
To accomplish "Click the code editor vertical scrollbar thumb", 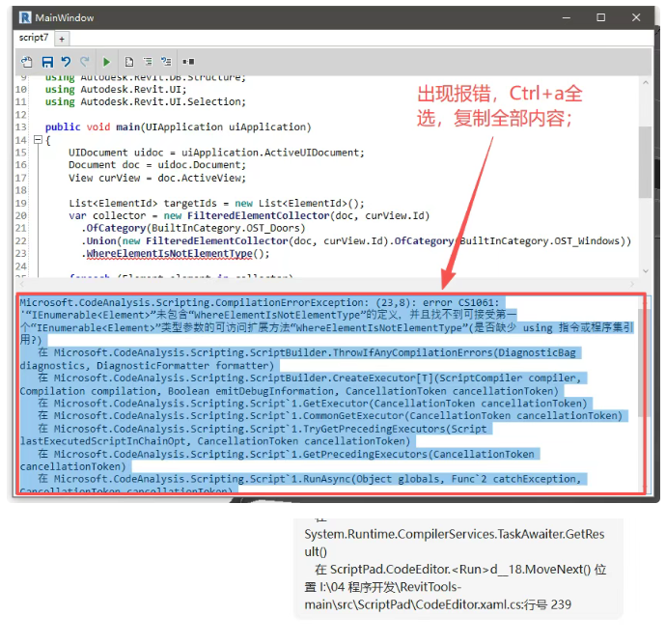I will [645, 135].
